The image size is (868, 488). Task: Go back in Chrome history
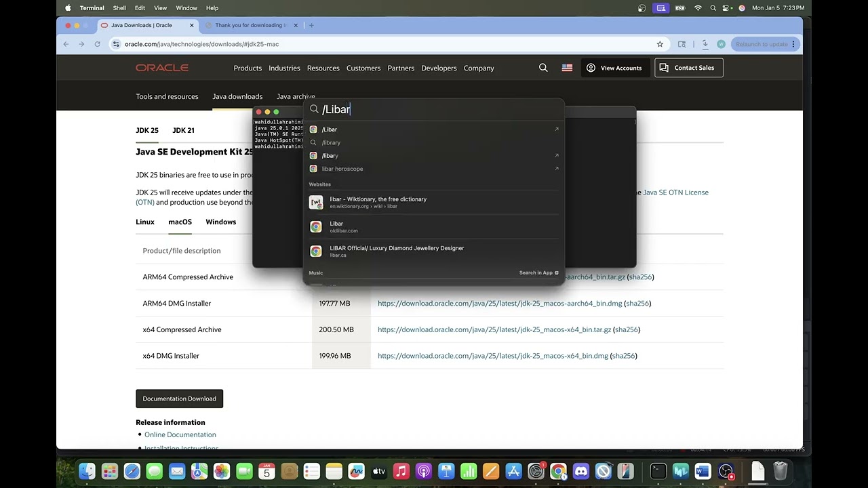pos(66,44)
